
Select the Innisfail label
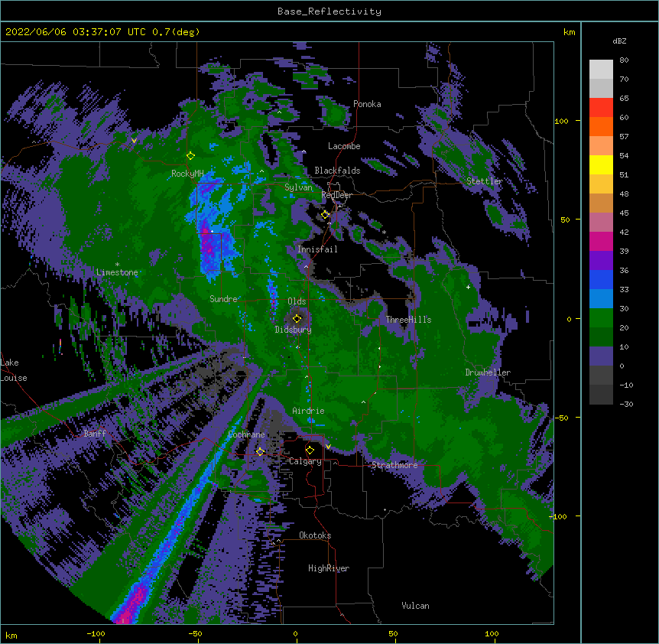(317, 249)
